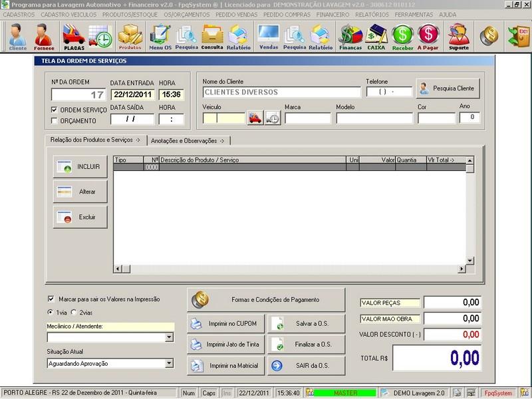Enable the ORÇAMENTO checkbox
This screenshot has width=532, height=399.
coord(54,120)
